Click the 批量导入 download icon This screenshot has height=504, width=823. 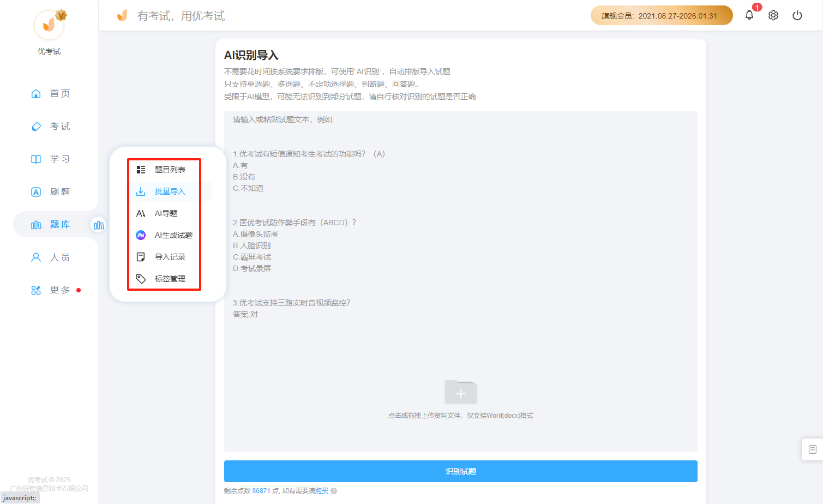click(141, 191)
